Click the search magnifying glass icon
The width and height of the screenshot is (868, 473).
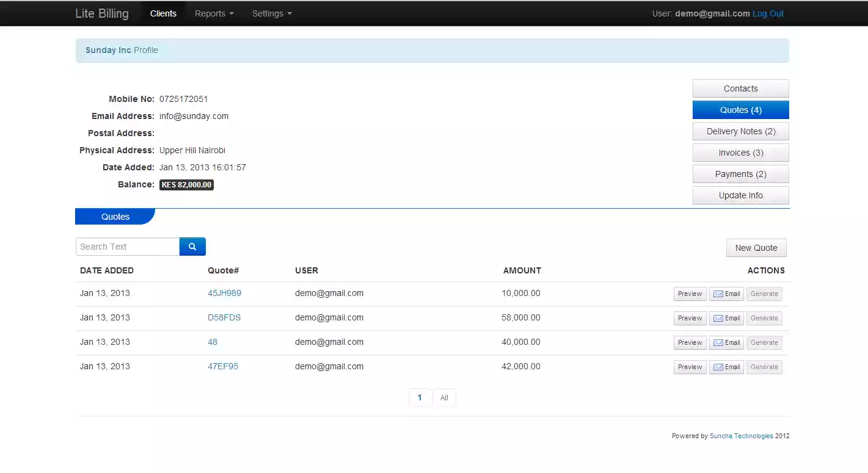pos(192,246)
